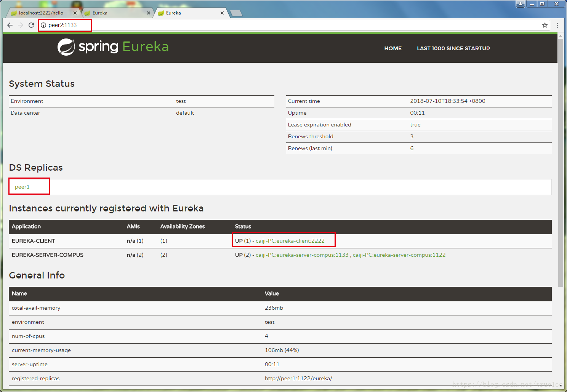This screenshot has width=567, height=392.
Task: Select the current time value 2018-07-10T18:33:54 +0800
Action: (448, 101)
